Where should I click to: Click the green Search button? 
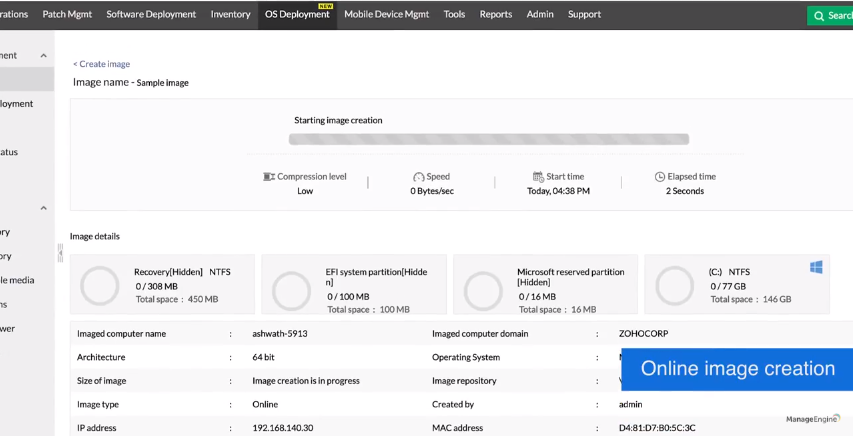pyautogui.click(x=830, y=15)
